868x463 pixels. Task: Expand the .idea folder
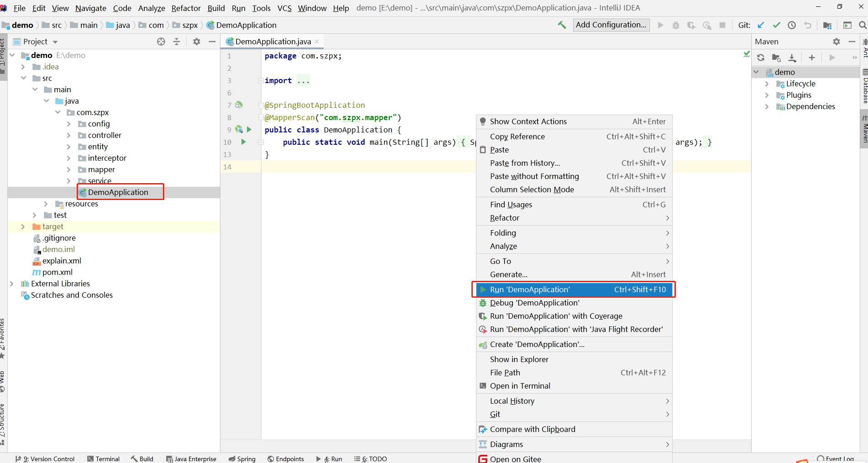pos(23,67)
